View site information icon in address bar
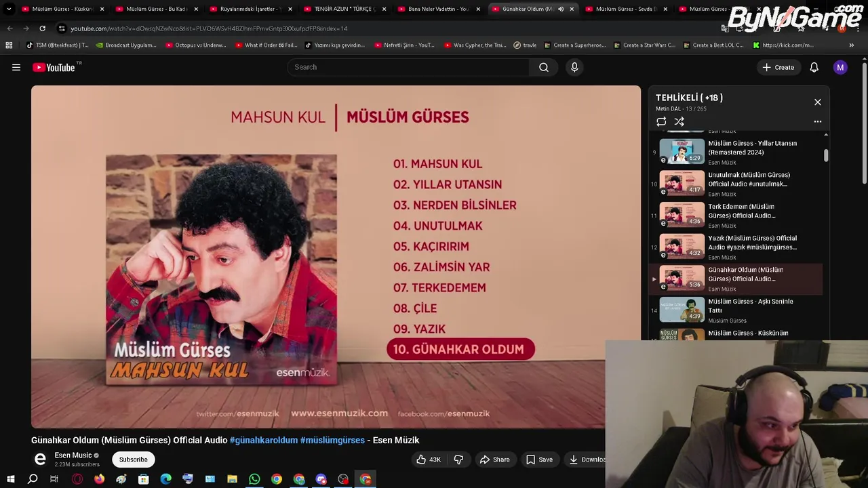Screen dimensions: 868x488 point(62,28)
